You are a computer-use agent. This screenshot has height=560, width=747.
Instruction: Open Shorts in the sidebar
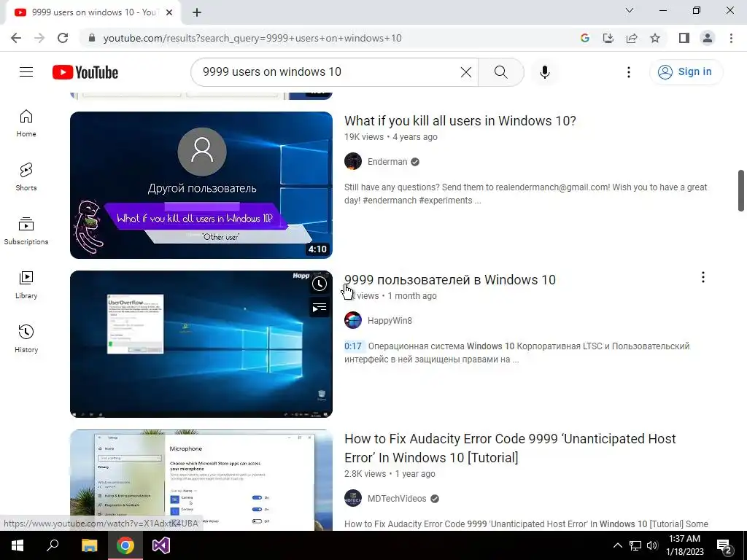(26, 177)
